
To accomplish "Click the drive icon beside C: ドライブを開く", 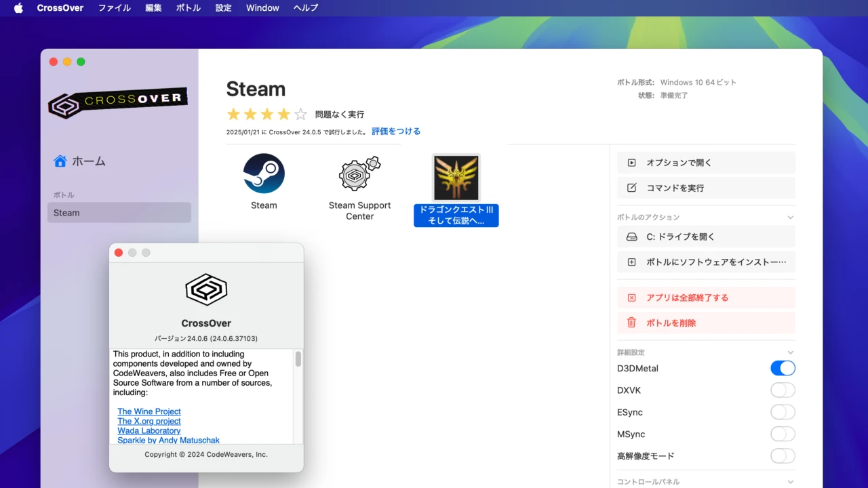I will (x=631, y=237).
